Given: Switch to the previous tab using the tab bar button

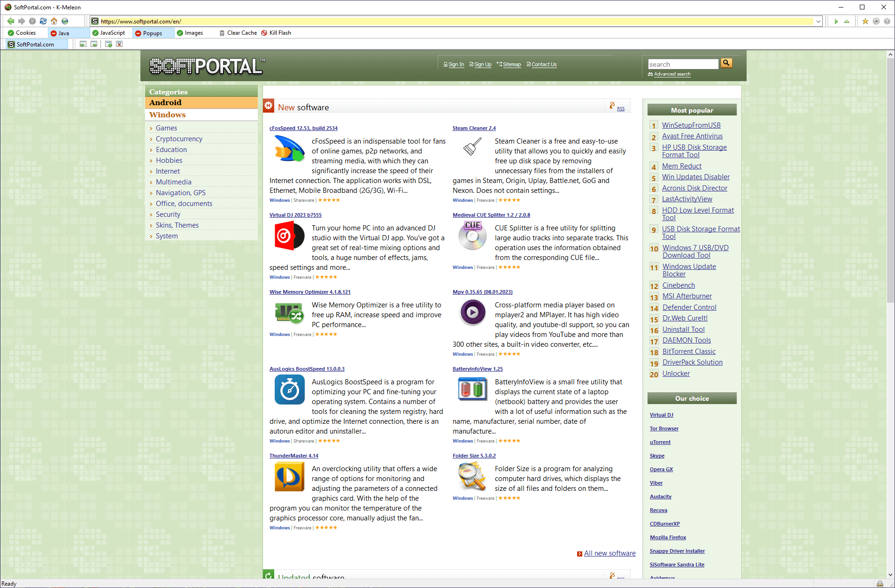Looking at the screenshot, I should [x=83, y=44].
